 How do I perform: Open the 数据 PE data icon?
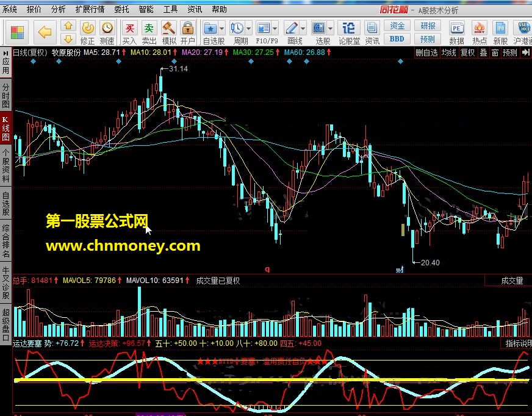[457, 32]
